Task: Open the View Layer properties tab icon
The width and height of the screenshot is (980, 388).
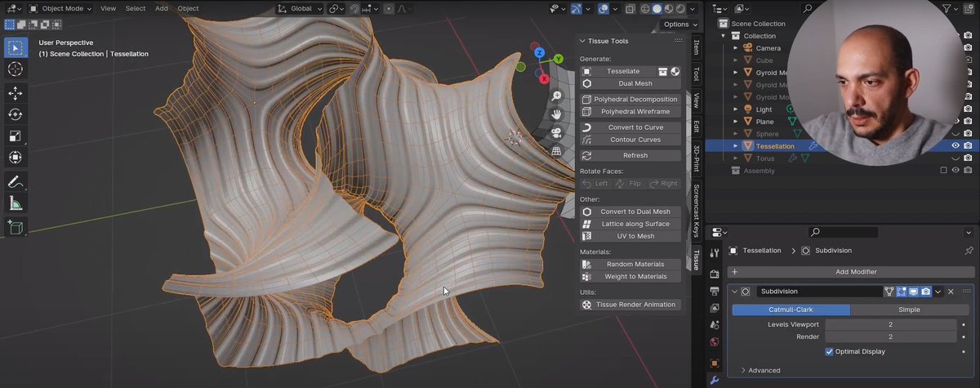Action: coord(715,308)
